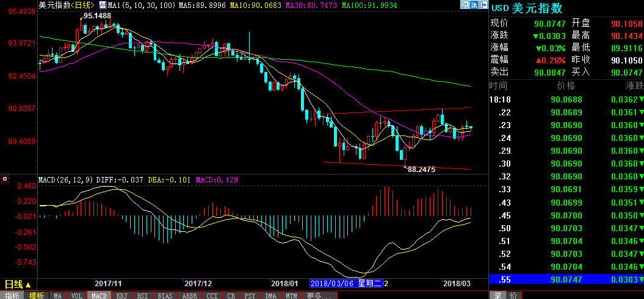644x299 pixels.
Task: Click the red sun marker beside MACD panel
Action: click(x=5, y=179)
